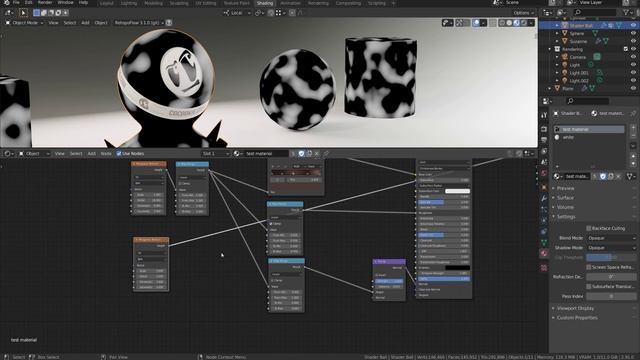Click the Emission black color swatch on node

[457, 268]
